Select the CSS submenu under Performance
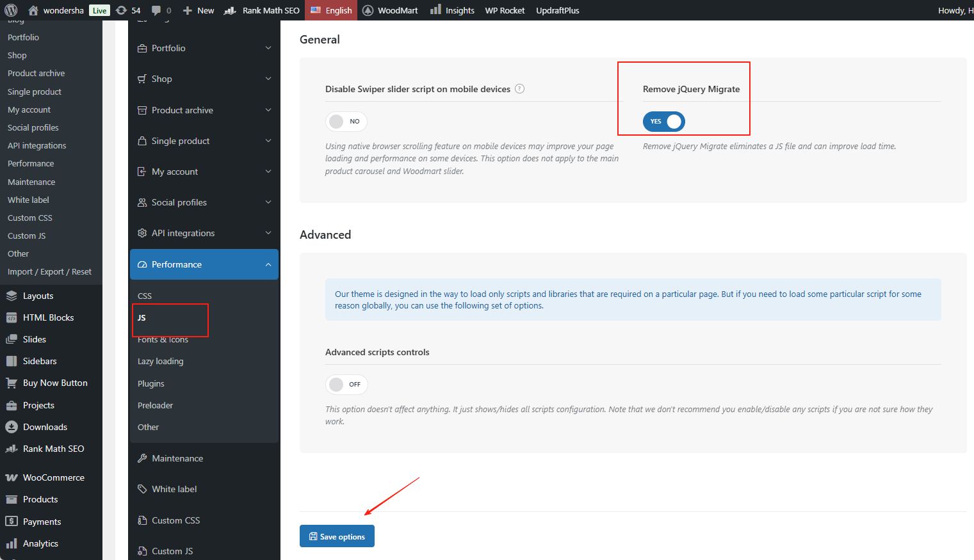 145,296
